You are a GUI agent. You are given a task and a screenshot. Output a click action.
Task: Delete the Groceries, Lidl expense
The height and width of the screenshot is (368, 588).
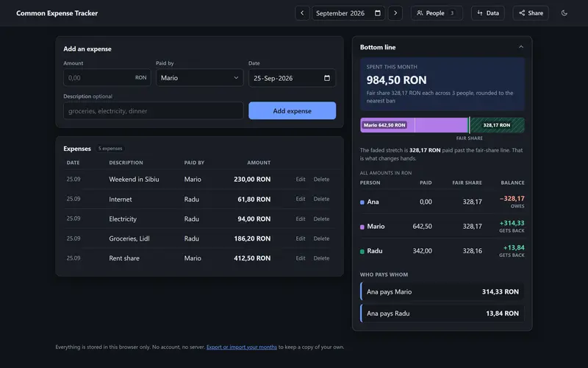tap(321, 238)
